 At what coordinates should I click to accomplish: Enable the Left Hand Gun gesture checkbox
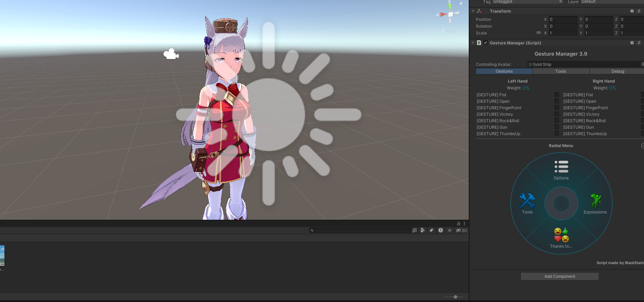coord(557,127)
